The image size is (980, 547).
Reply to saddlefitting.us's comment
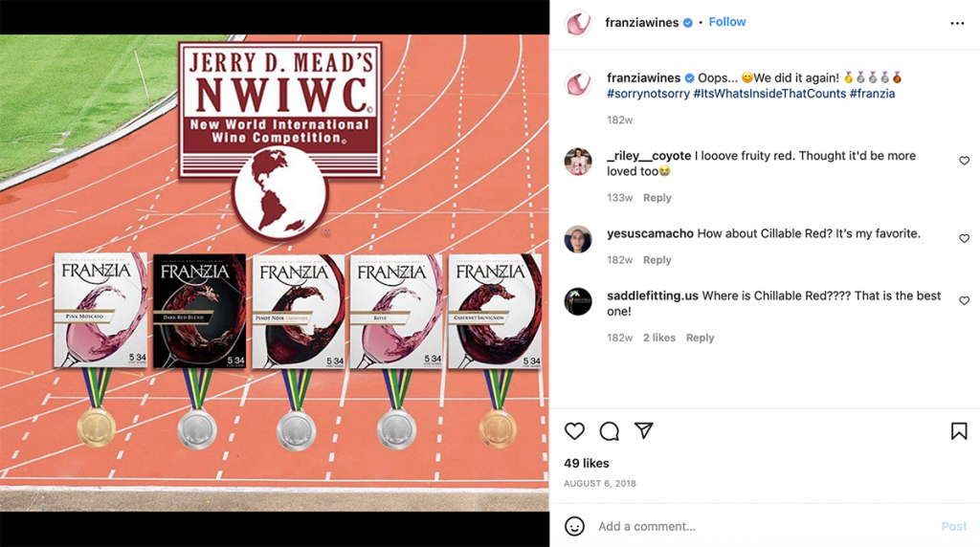(x=700, y=338)
